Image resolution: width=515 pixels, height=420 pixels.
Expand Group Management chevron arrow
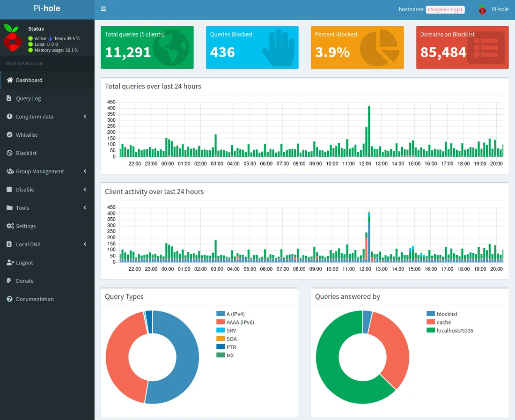(85, 171)
